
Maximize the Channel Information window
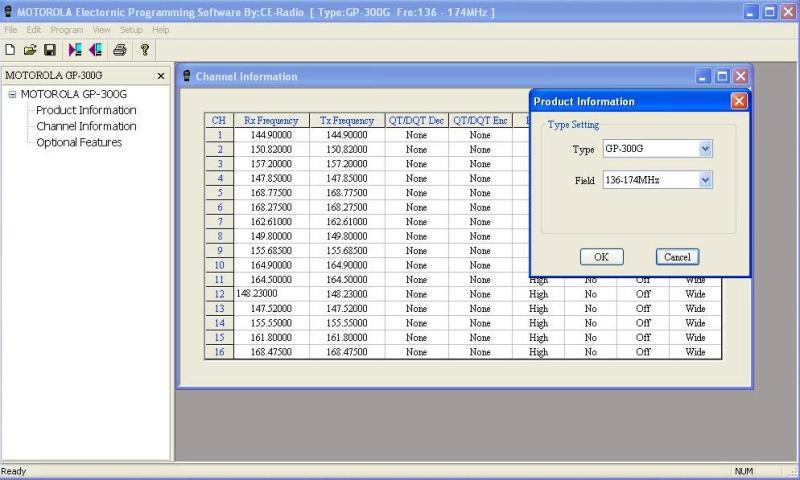[722, 77]
